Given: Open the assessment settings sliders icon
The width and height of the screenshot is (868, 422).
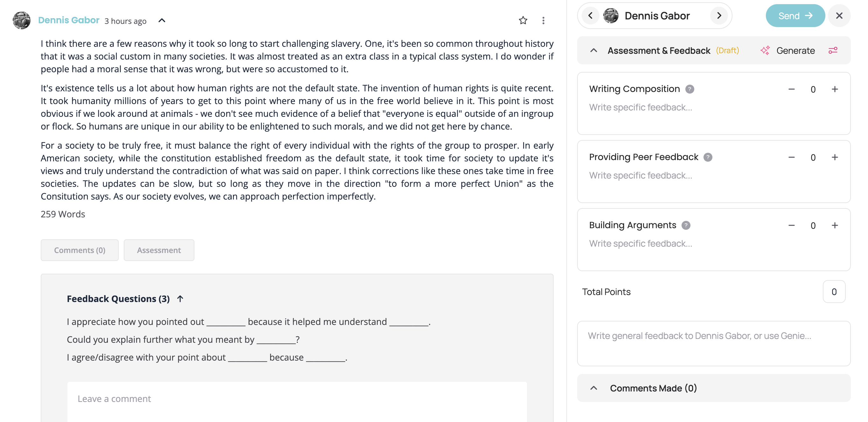Looking at the screenshot, I should (x=833, y=51).
